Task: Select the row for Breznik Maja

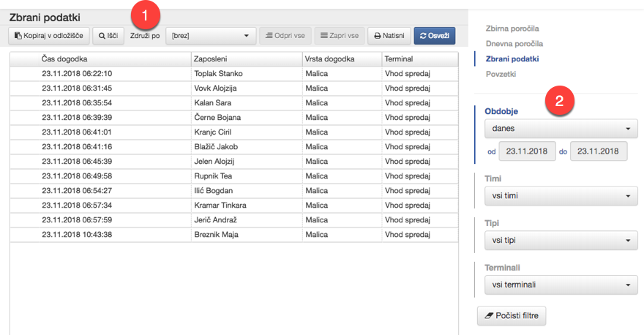Action: pyautogui.click(x=234, y=234)
